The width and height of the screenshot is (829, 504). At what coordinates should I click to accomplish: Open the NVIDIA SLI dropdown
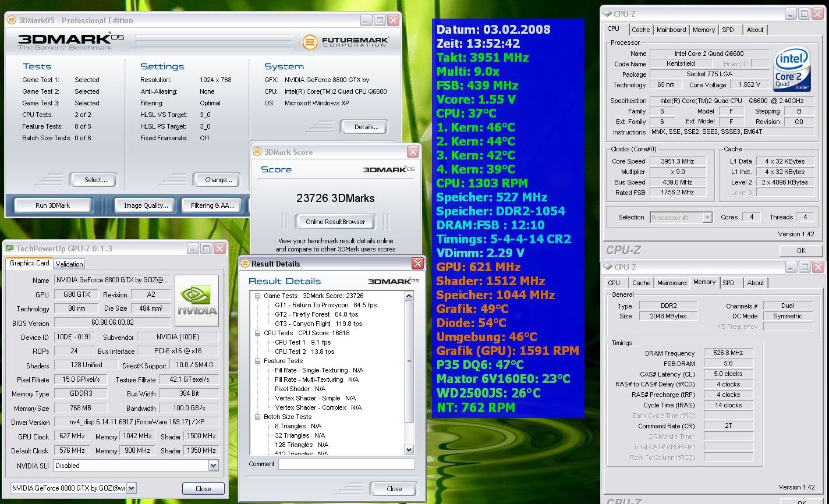[213, 466]
